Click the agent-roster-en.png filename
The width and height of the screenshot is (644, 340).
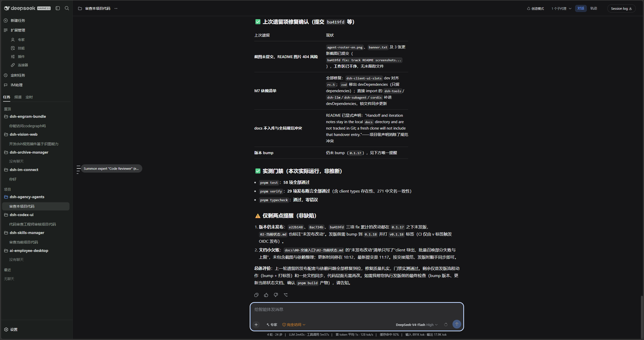point(345,47)
